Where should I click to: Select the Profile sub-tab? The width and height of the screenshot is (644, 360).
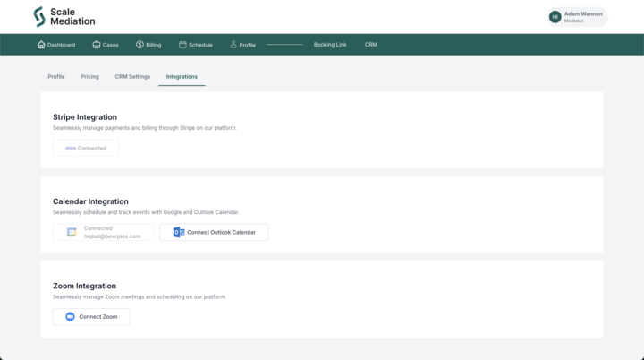coord(56,77)
